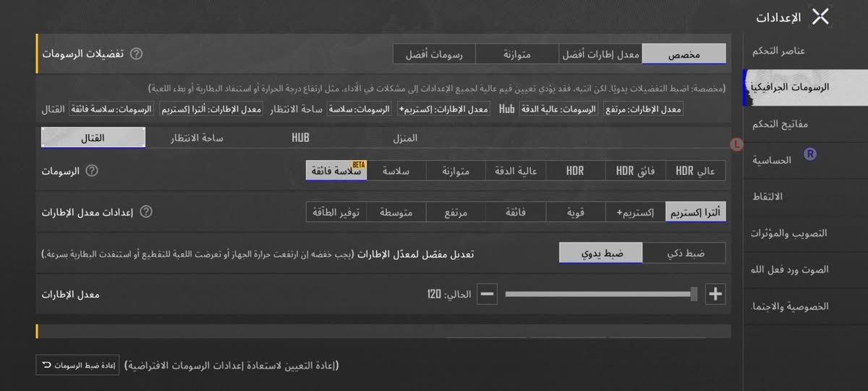Choose سلاسة فائقة BETA graphics quality
Viewport: 868px width, 391px height.
336,171
